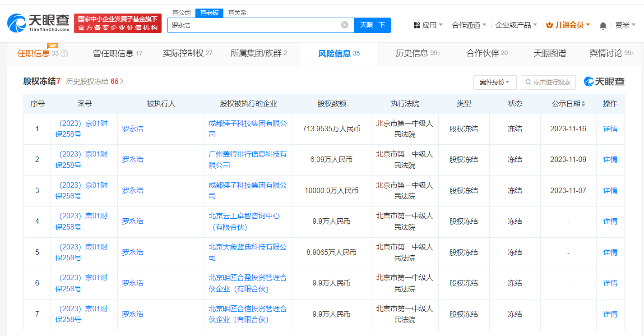Switch to the 查公司 search tab
The image size is (644, 336).
tap(181, 13)
